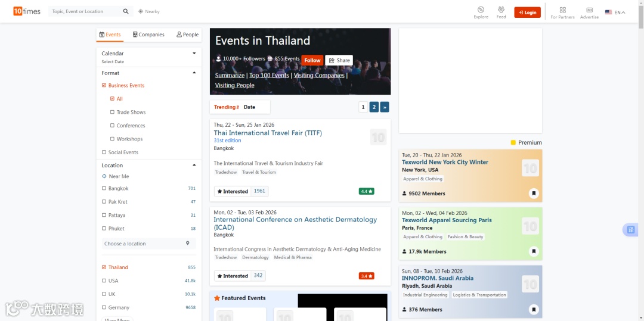This screenshot has width=644, height=321.
Task: Collapse the Format section
Action: coord(194,73)
